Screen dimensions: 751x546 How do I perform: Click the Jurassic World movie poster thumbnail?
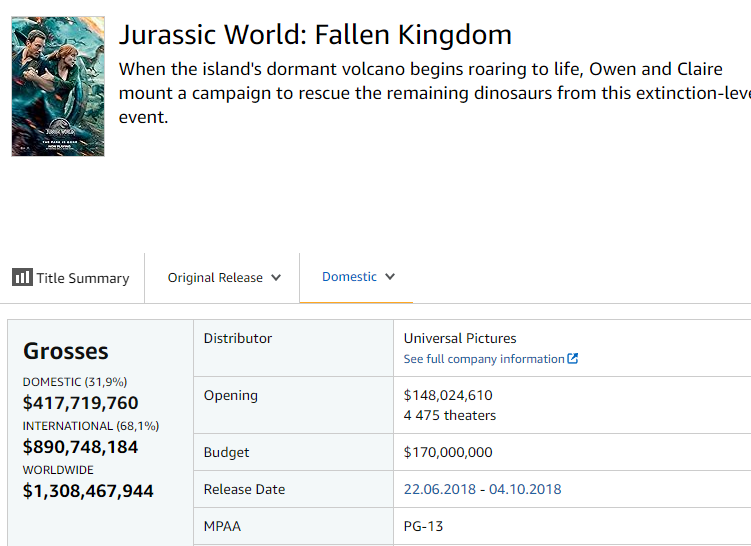point(58,86)
